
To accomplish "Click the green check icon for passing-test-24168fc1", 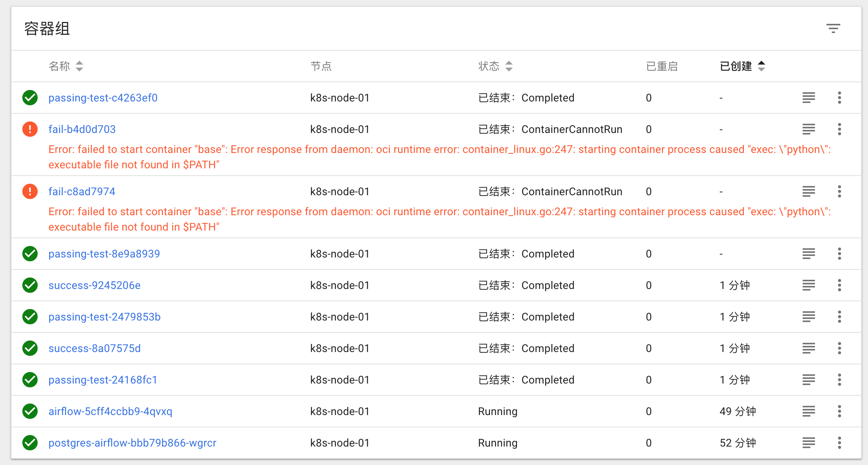I will [30, 380].
